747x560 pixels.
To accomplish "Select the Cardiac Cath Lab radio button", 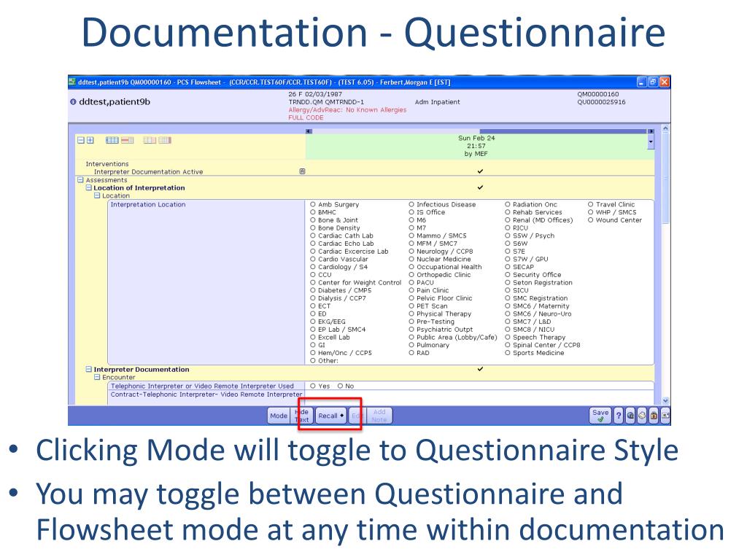I will (313, 236).
